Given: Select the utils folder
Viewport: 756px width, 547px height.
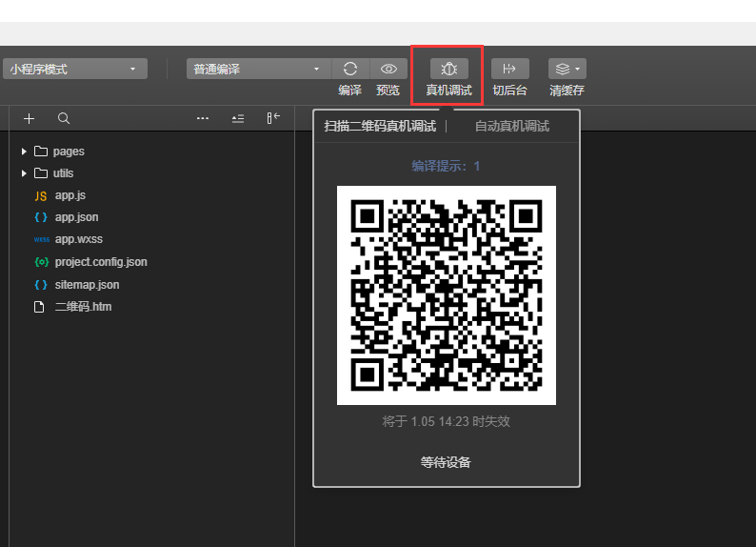Looking at the screenshot, I should [63, 173].
